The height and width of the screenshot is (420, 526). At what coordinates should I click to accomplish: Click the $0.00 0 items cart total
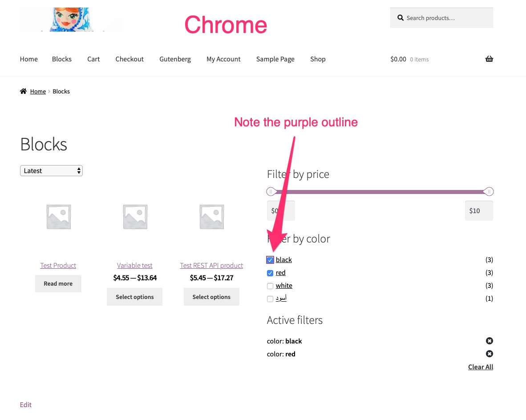tap(409, 59)
